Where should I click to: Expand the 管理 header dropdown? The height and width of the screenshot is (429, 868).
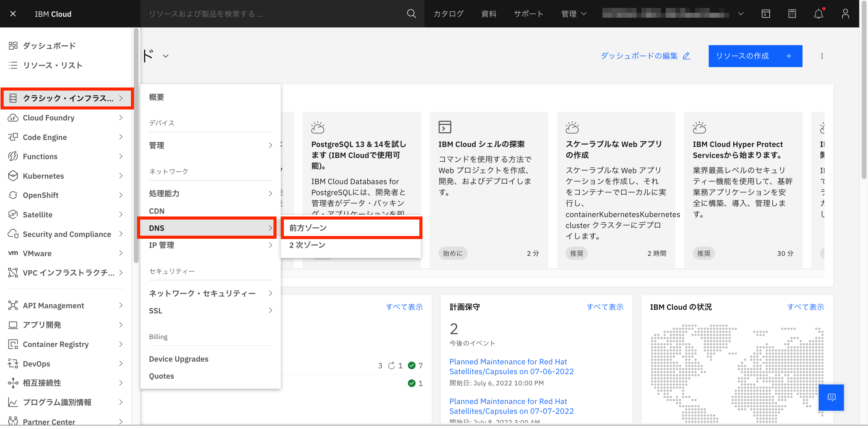click(573, 14)
